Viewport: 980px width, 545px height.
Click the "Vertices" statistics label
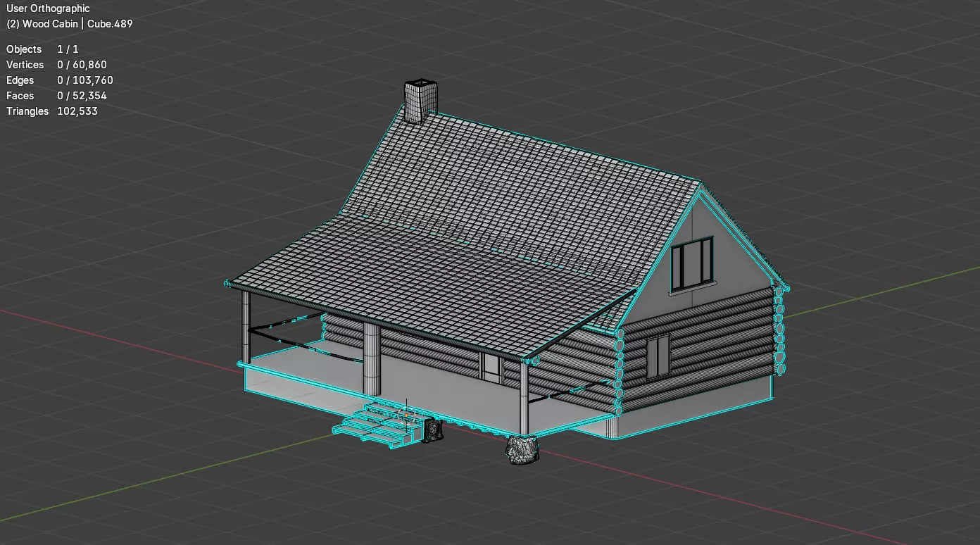25,65
